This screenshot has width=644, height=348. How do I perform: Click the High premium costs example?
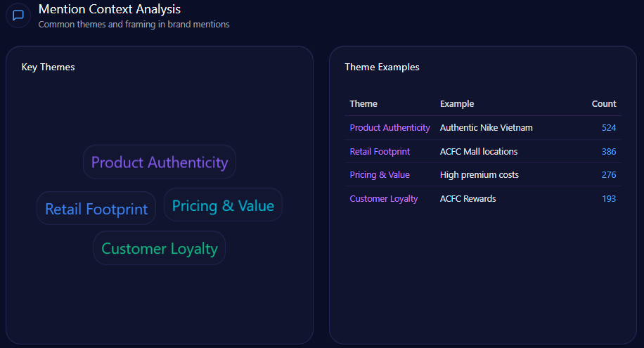479,175
